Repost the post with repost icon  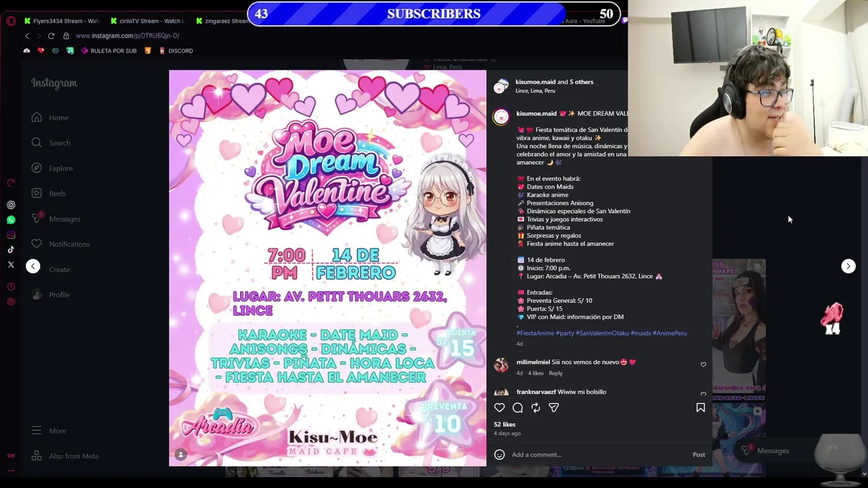click(536, 408)
